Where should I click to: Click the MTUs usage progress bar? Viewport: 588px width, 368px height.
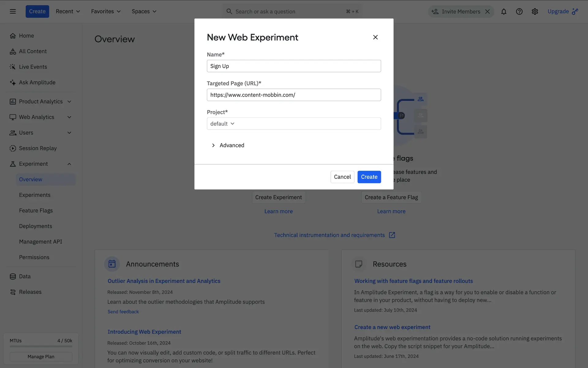[41, 346]
